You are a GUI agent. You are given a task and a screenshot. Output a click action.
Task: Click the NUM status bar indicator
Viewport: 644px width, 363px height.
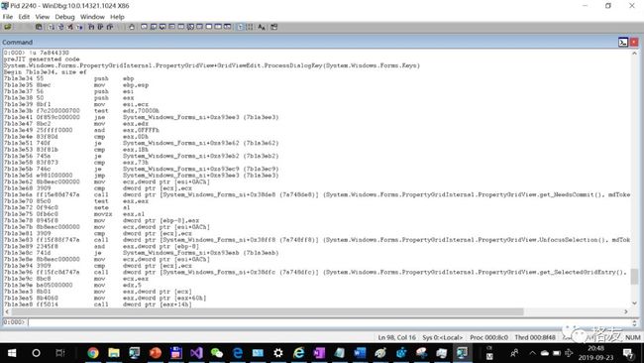pyautogui.click(x=633, y=337)
